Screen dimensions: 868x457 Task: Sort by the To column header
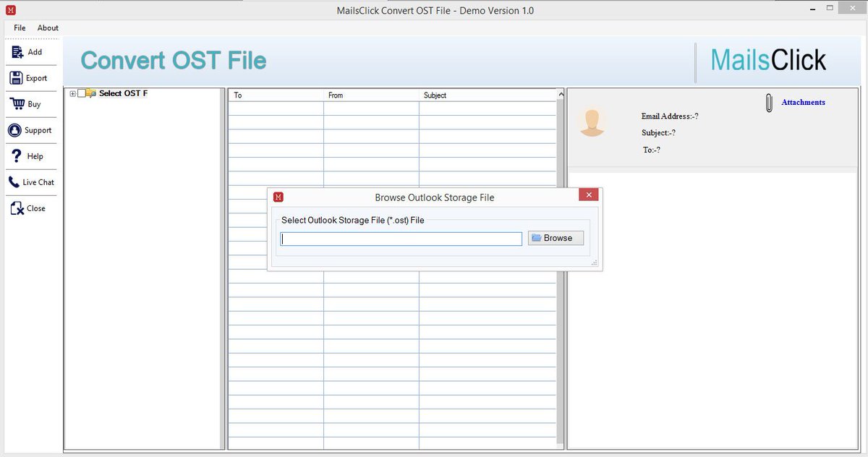coord(276,95)
